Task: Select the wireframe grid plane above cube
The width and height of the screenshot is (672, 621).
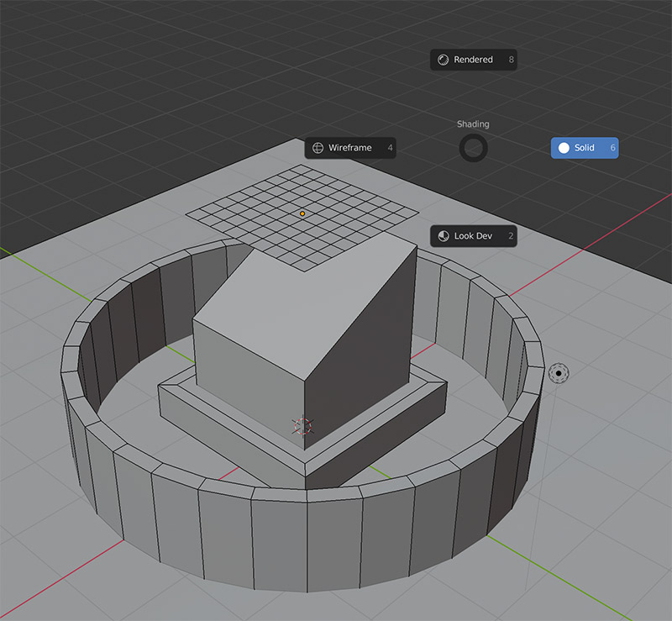Action: [302, 218]
